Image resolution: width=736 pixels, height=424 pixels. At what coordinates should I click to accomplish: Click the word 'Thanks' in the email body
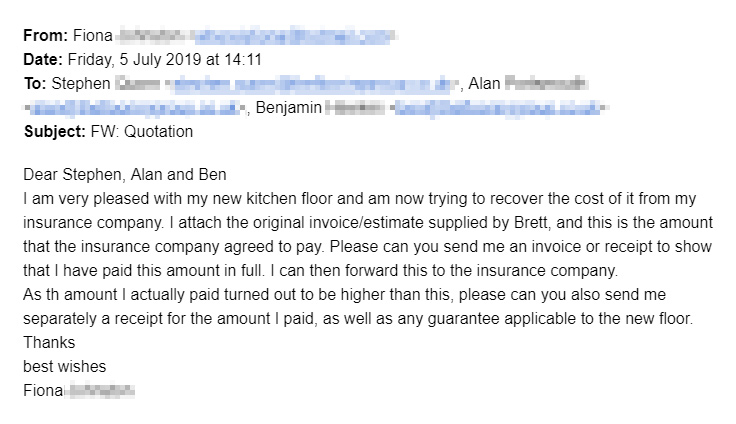point(47,342)
